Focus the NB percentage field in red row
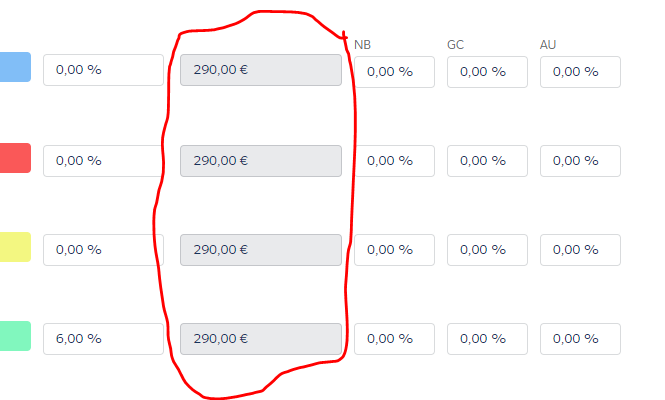Viewport: 665px width, 400px height. 394,160
